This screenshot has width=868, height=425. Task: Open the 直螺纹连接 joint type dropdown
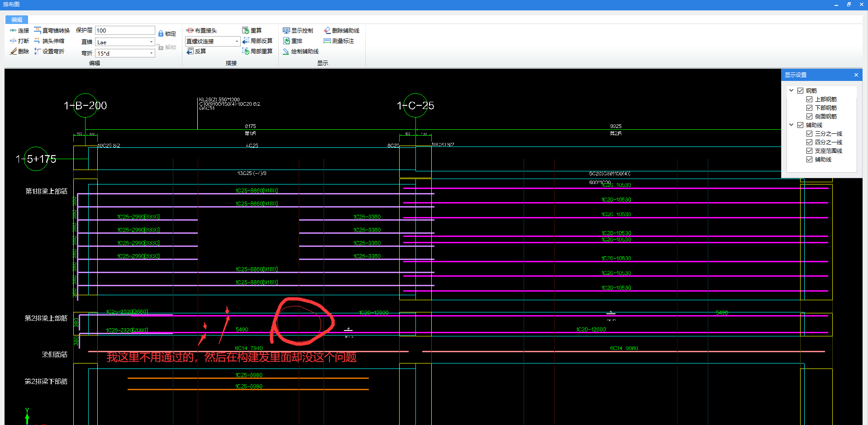pyautogui.click(x=237, y=41)
